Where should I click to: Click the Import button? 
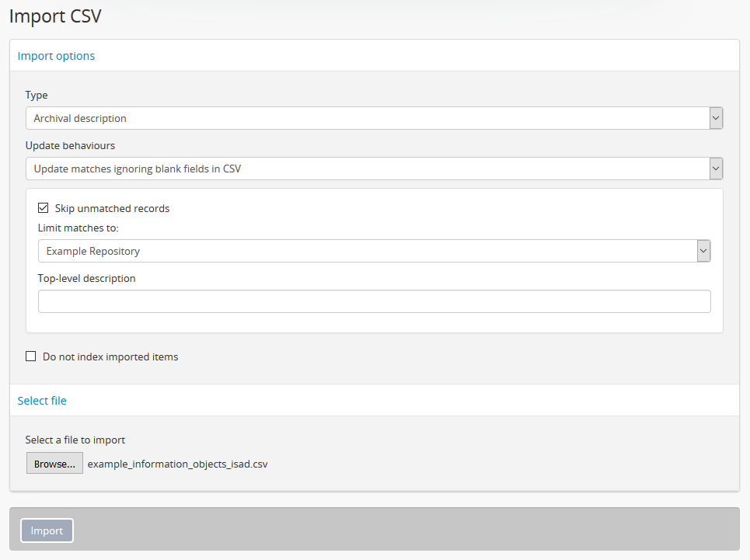coord(47,530)
